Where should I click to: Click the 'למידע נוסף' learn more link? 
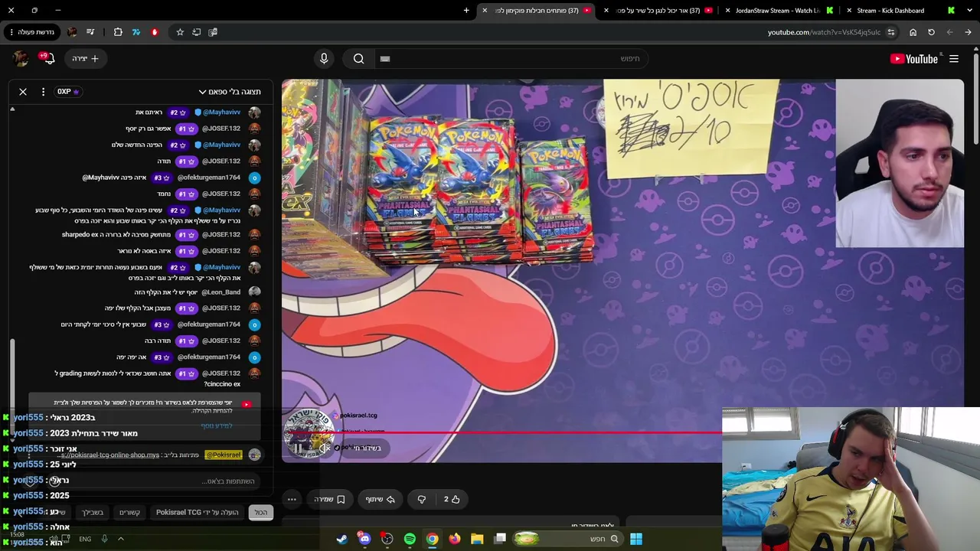coord(217,426)
